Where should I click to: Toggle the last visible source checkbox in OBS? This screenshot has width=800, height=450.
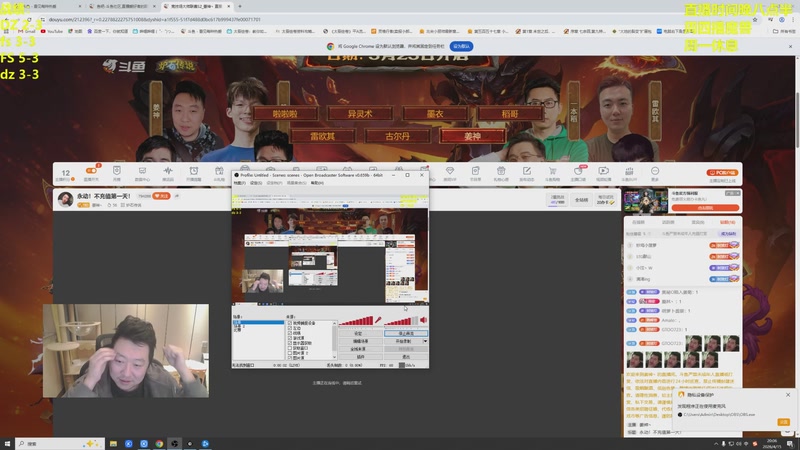point(290,357)
